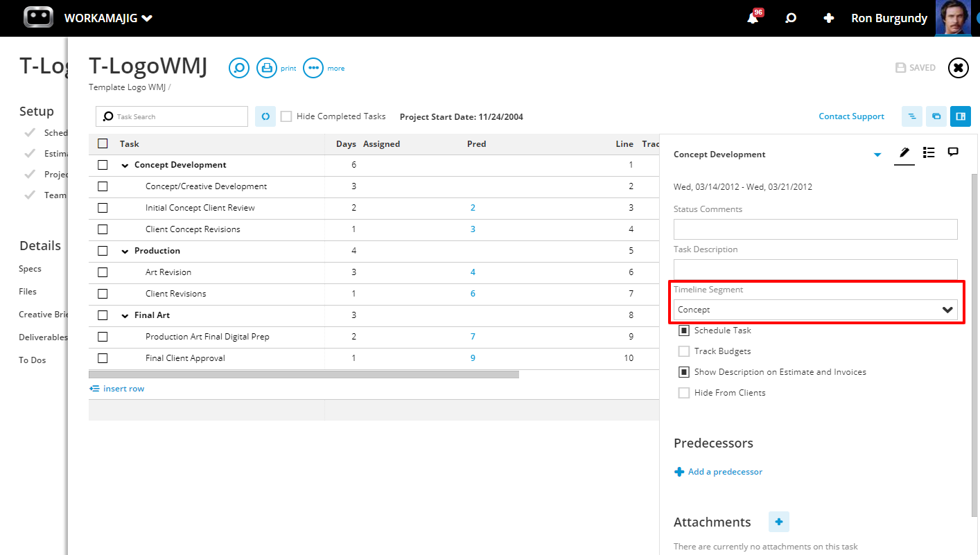Screen dimensions: 980x555
Task: Click the middle layout view icon
Action: [936, 116]
